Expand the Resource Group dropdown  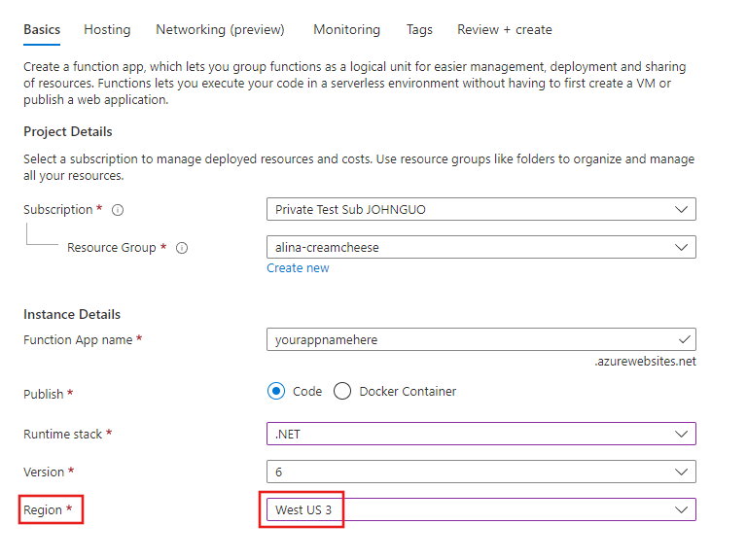tap(480, 248)
